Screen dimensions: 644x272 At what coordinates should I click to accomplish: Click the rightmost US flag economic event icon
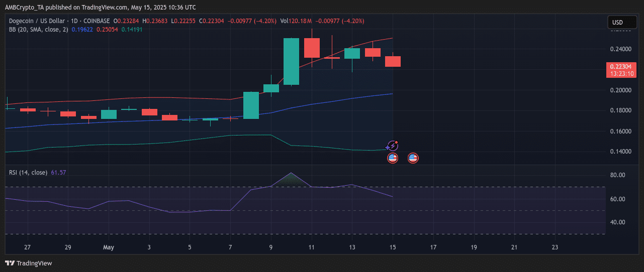[413, 158]
